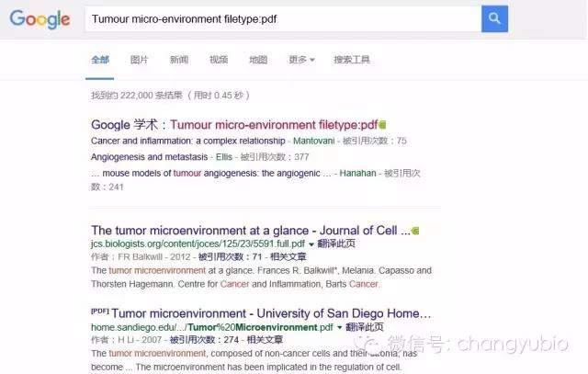Click 翻译此页 for the jcs.biologists.org result
The height and width of the screenshot is (374, 588).
click(336, 244)
